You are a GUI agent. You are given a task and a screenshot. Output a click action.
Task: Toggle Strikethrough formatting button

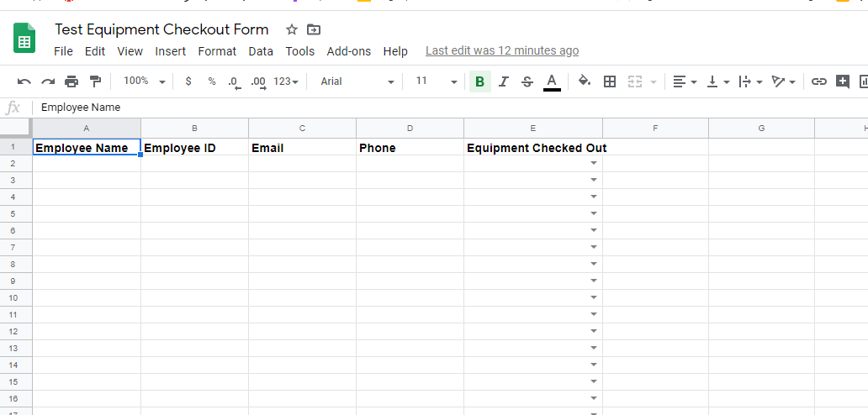click(527, 81)
